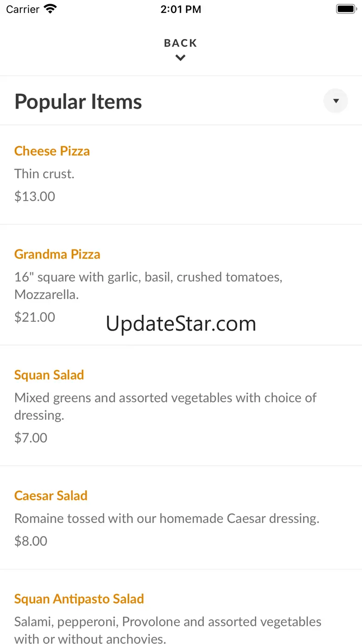Open the Popular Items dropdown arrow
The image size is (362, 644).
pyautogui.click(x=336, y=101)
